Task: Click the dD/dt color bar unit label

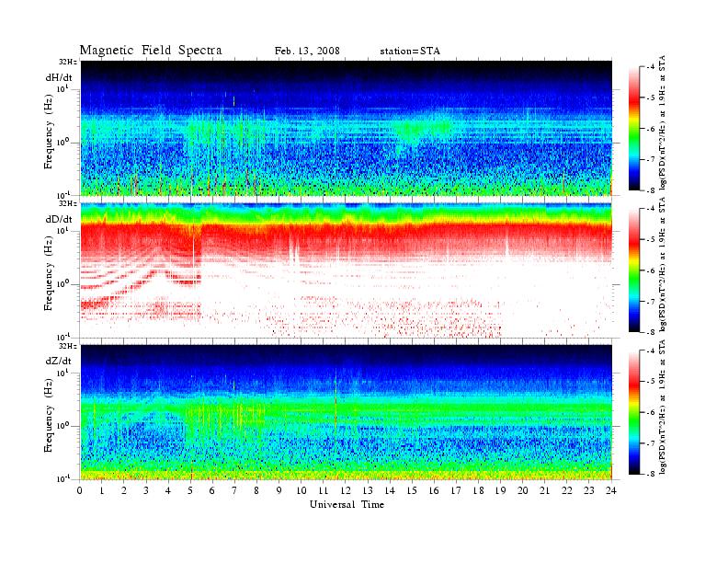Action: pyautogui.click(x=663, y=264)
